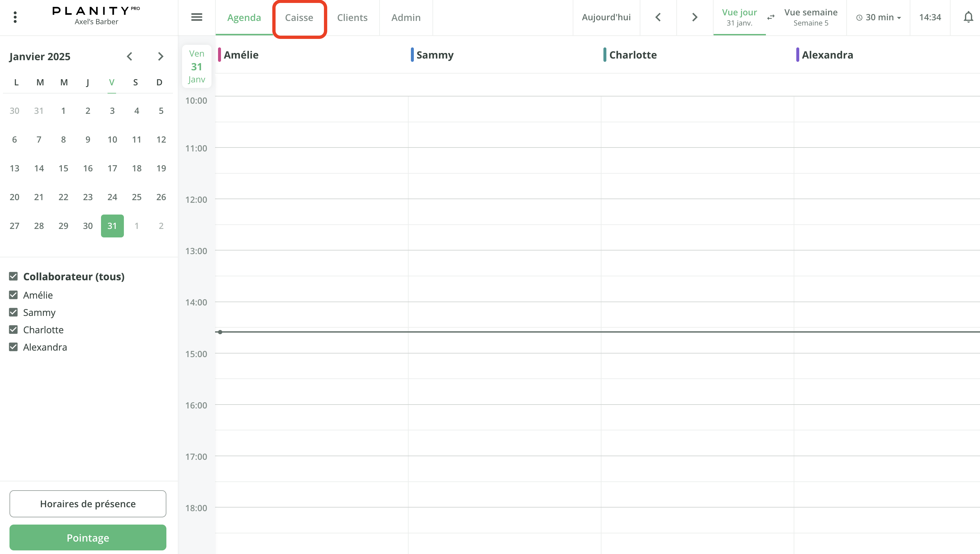This screenshot has height=554, width=980.
Task: Show next month in mini calendar
Action: (x=161, y=57)
